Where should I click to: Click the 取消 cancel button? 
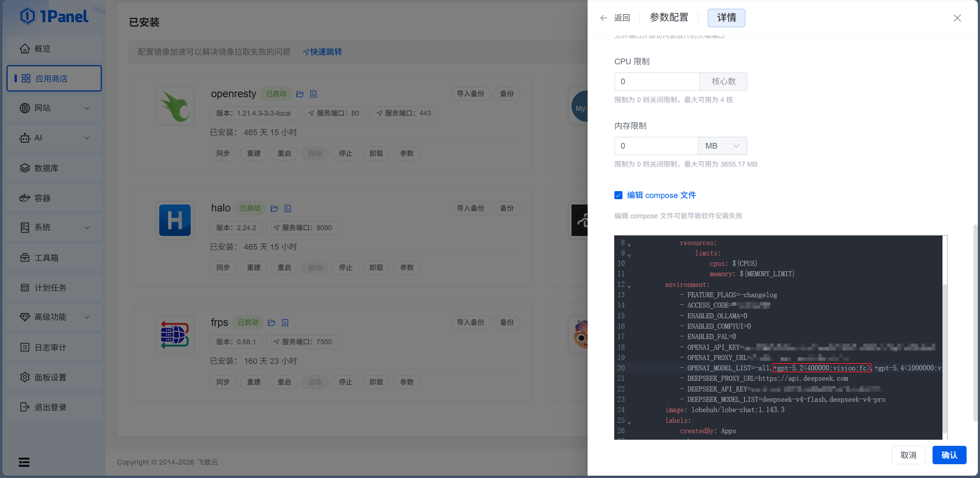(908, 455)
